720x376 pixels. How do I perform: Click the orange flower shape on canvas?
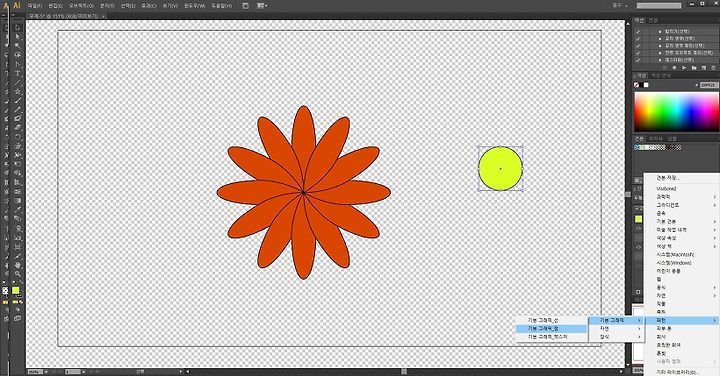point(304,192)
